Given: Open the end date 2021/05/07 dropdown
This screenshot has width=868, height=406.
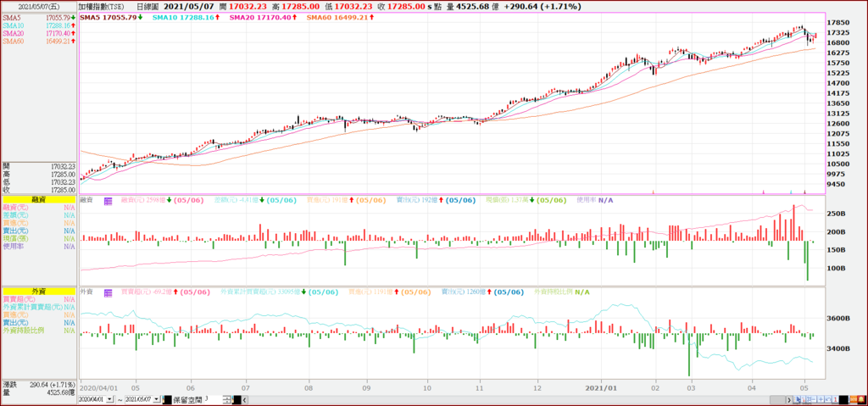Looking at the screenshot, I should coord(157,399).
